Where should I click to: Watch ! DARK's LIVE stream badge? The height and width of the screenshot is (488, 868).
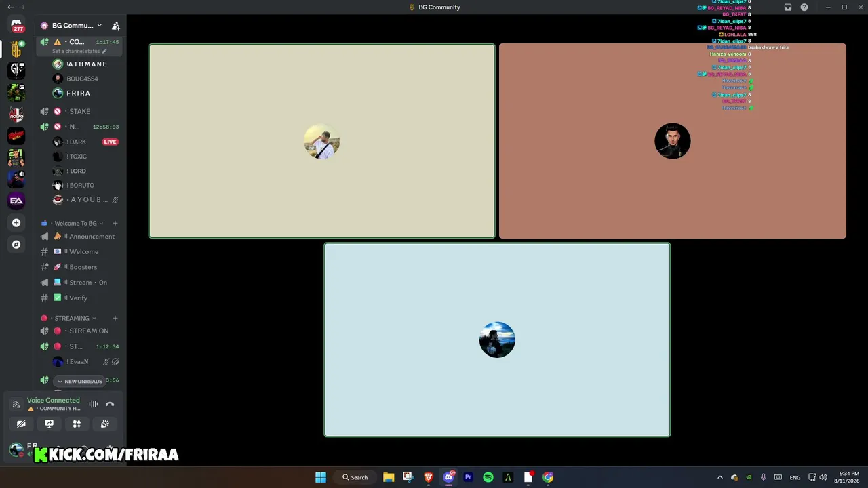pos(110,142)
